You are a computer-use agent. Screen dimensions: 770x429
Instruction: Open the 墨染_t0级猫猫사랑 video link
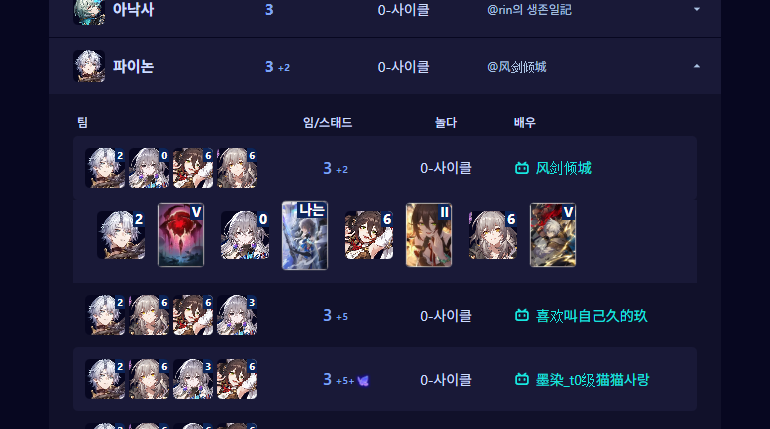[592, 379]
